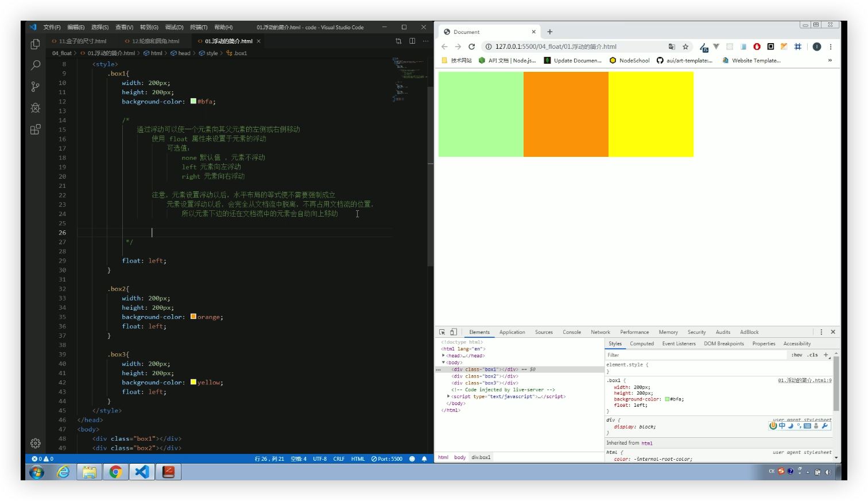Collapse the body node in the Elements tree
Image resolution: width=868 pixels, height=501 pixels.
tap(443, 363)
